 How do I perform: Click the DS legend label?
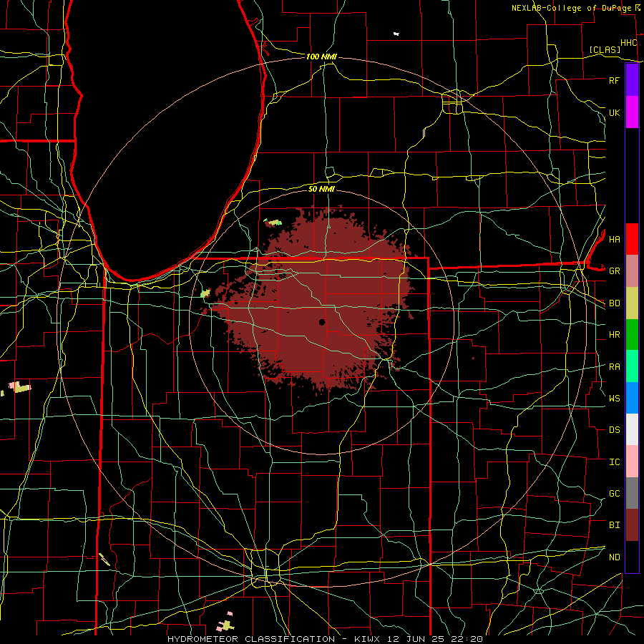coord(614,430)
